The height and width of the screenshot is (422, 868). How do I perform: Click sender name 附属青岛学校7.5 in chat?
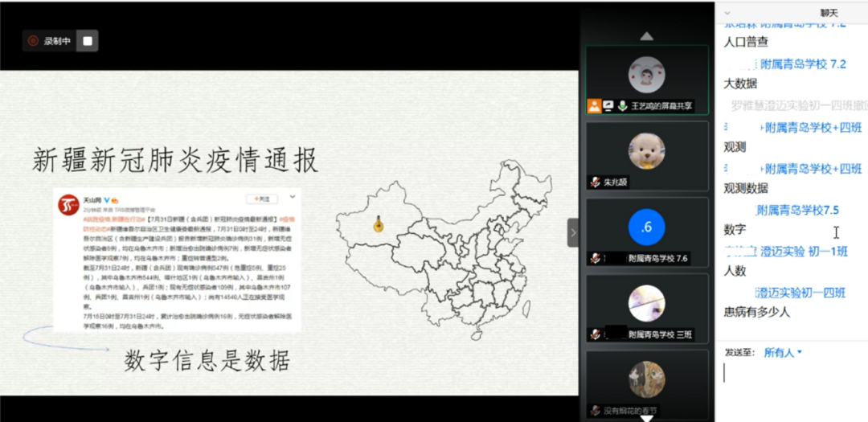coord(797,210)
